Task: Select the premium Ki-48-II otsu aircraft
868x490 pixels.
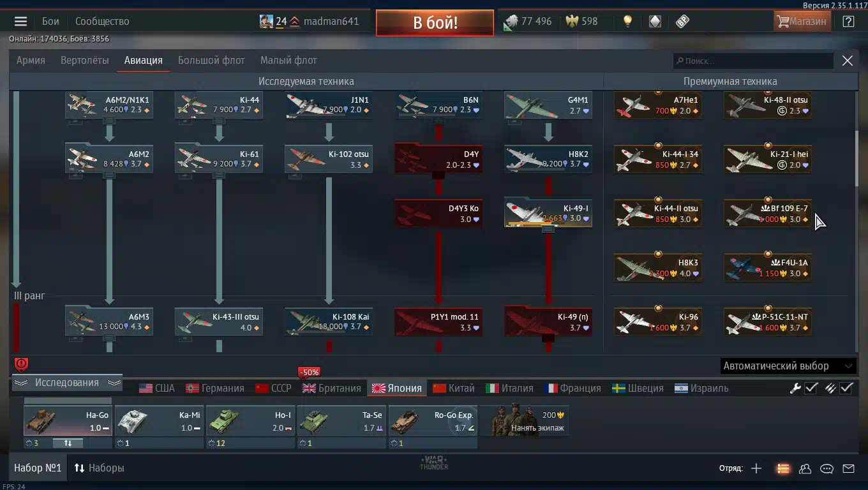Action: point(768,105)
